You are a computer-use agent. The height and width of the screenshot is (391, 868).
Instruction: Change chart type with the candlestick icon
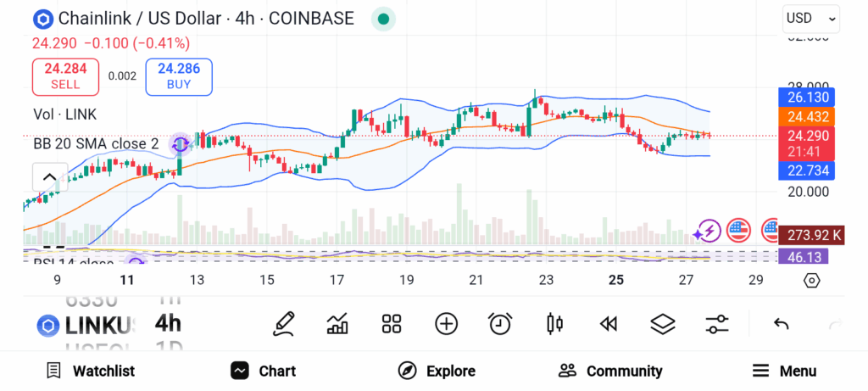tap(554, 324)
